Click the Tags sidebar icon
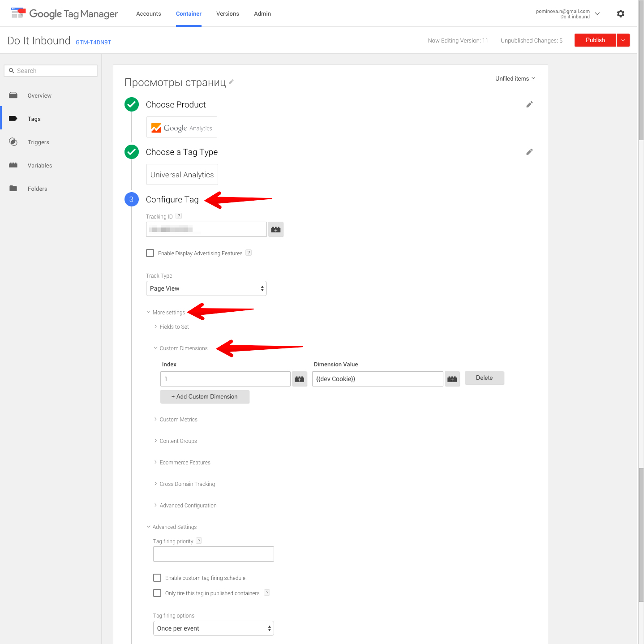This screenshot has width=644, height=644. [x=13, y=119]
